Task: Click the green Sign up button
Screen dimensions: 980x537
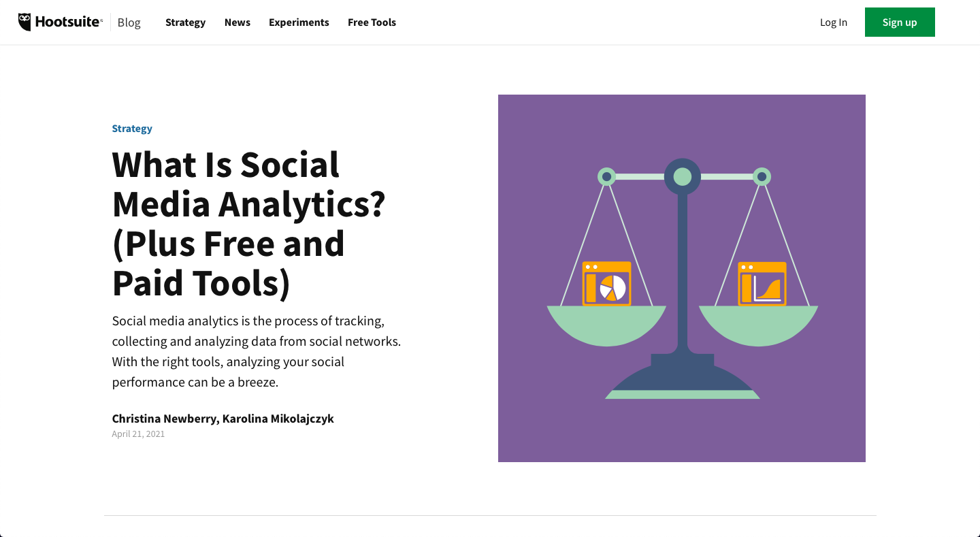Action: click(900, 22)
